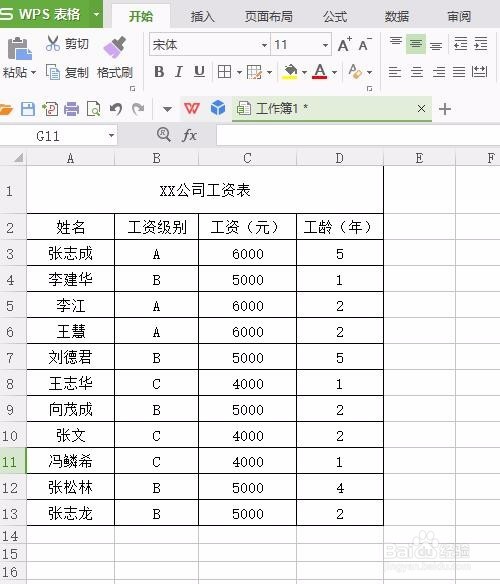Align text left
The width and height of the screenshot is (500, 584).
[x=395, y=72]
